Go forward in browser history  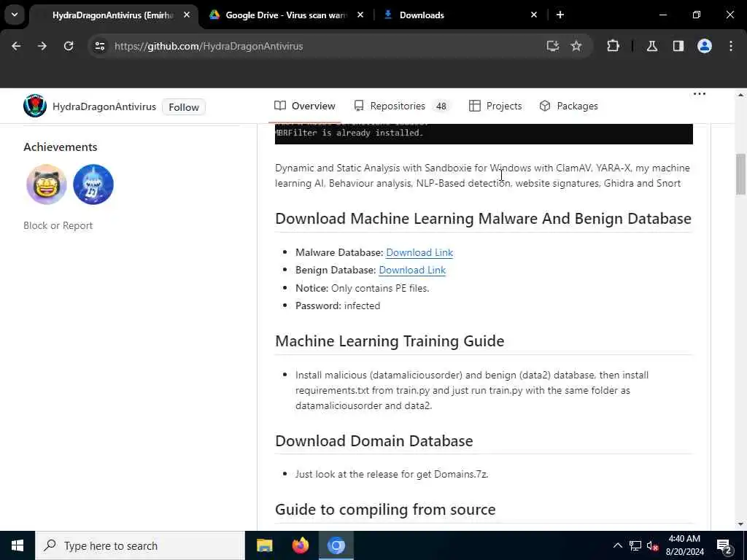42,46
